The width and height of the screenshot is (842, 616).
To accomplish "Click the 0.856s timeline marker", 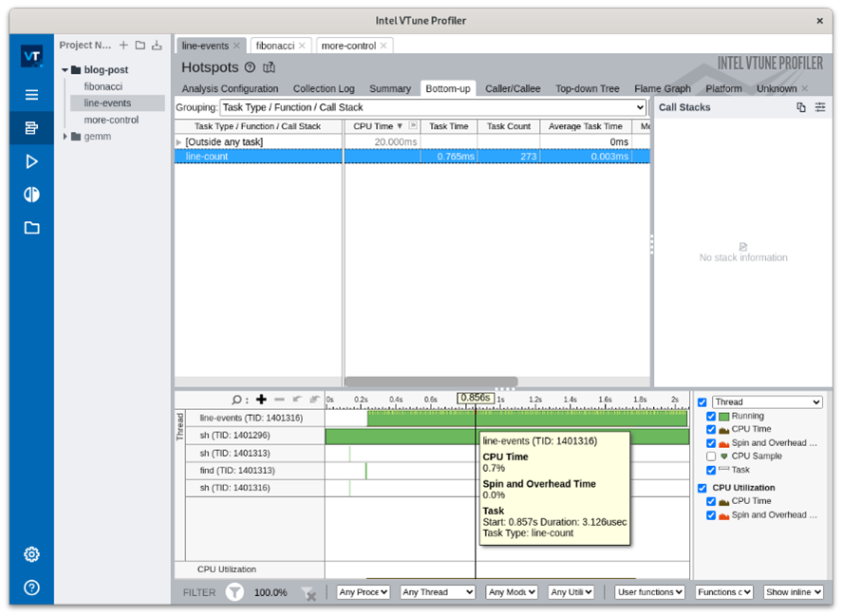I will [476, 398].
